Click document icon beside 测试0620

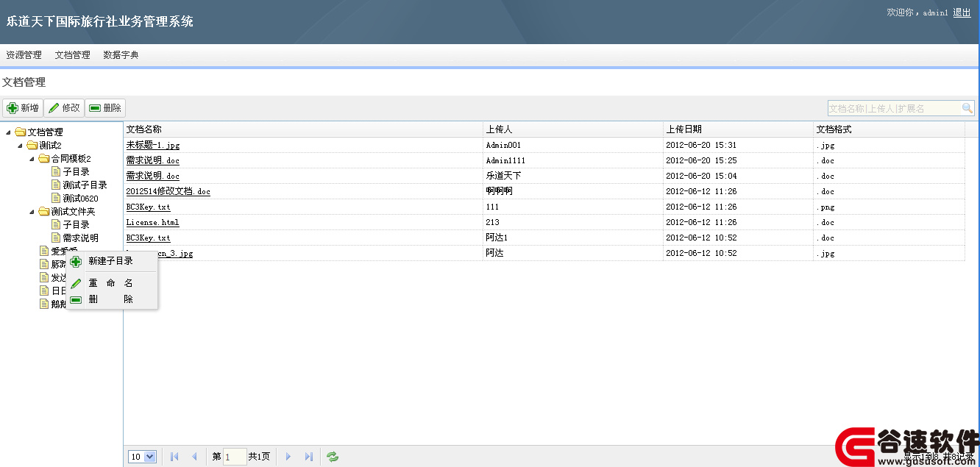point(55,199)
